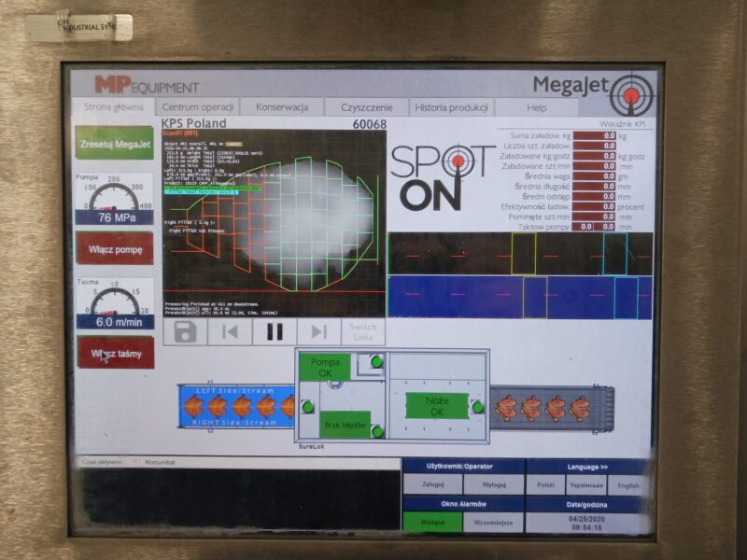Open the Help tab
The height and width of the screenshot is (560, 747).
(x=536, y=107)
